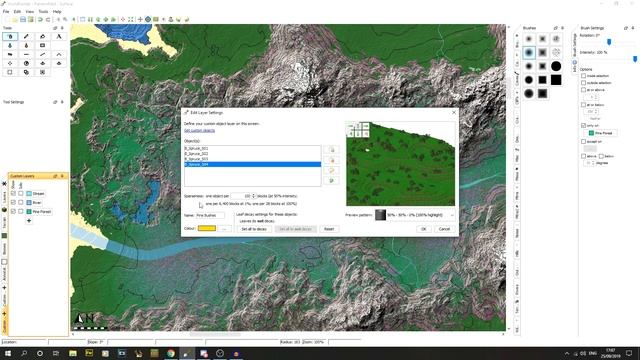Open Chrome from the taskbar
This screenshot has height=360, width=640.
171,353
